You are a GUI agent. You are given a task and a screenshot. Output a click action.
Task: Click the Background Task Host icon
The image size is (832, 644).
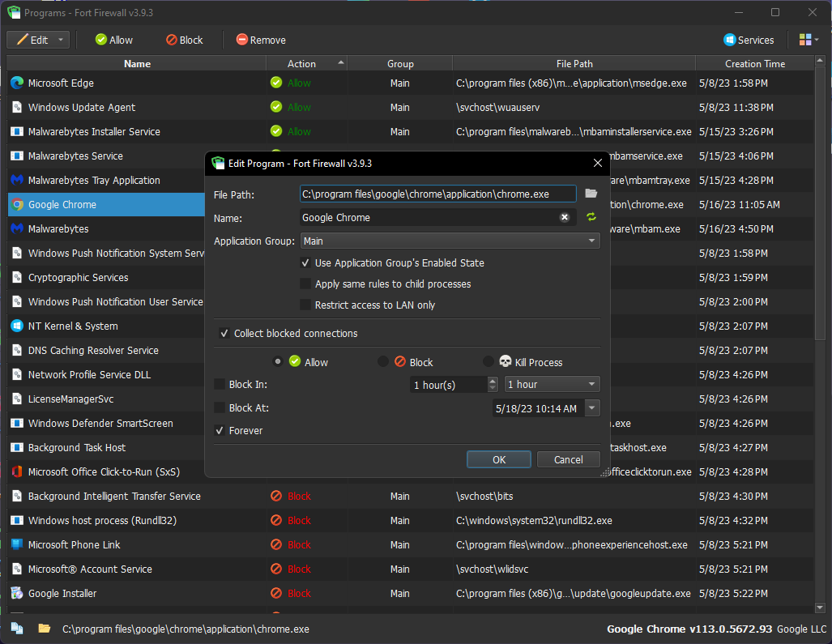tap(17, 447)
